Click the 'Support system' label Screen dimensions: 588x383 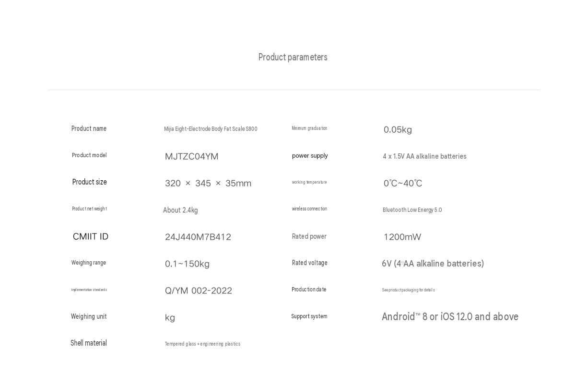pyautogui.click(x=309, y=316)
